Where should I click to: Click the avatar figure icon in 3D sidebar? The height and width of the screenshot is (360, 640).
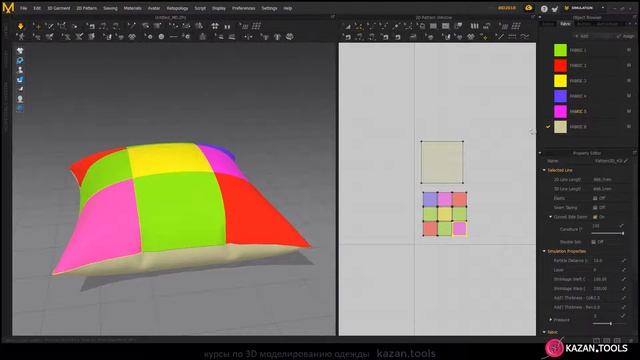(x=20, y=70)
